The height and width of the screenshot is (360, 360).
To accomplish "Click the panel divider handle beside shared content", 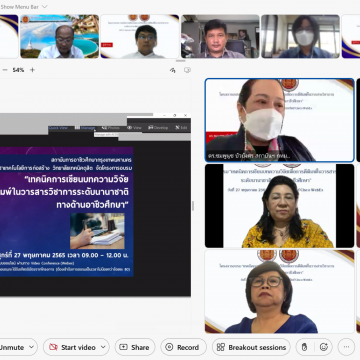I will (193, 206).
